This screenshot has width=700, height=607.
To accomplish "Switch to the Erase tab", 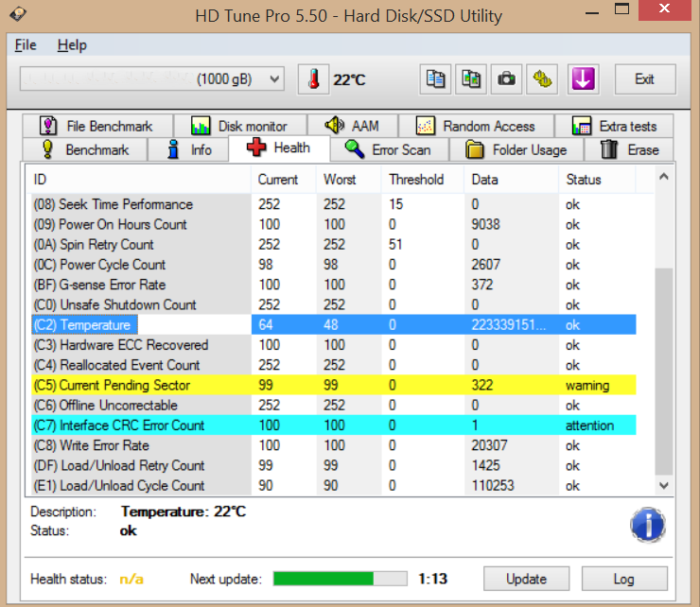I will coord(629,149).
